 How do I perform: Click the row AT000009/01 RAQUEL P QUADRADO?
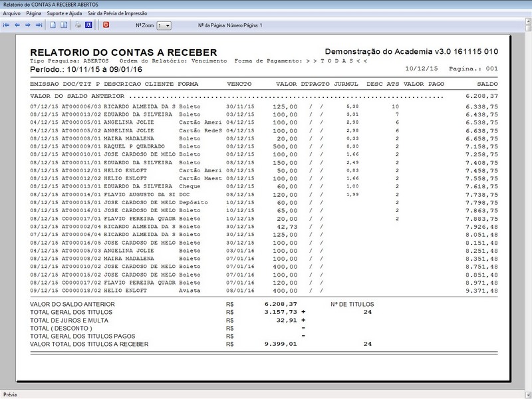click(264, 146)
